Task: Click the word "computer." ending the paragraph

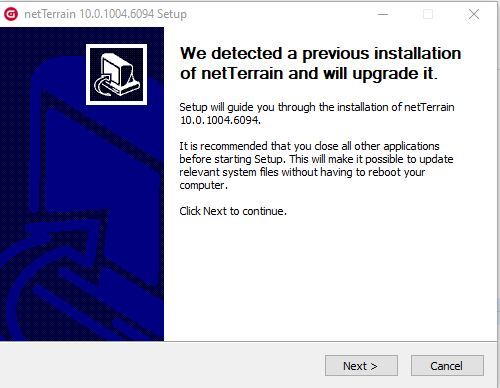Action: click(x=203, y=185)
